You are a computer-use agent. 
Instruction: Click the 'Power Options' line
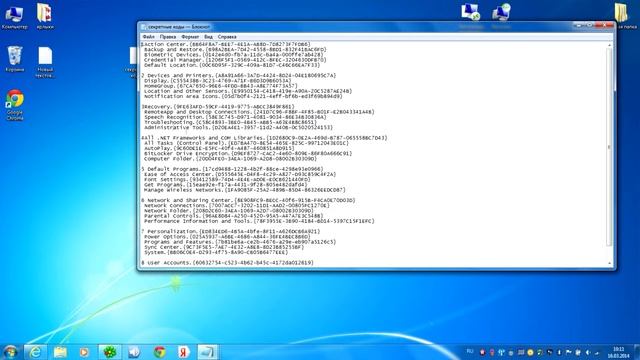click(227, 237)
